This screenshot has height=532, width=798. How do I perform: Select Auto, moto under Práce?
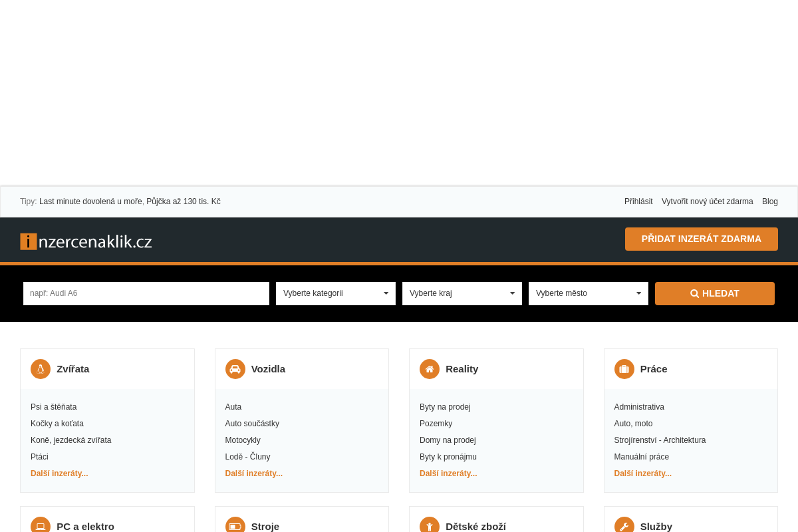(x=634, y=424)
